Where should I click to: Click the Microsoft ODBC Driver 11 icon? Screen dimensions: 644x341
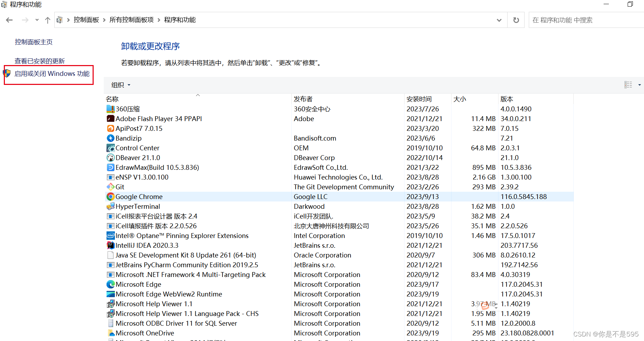tap(110, 323)
